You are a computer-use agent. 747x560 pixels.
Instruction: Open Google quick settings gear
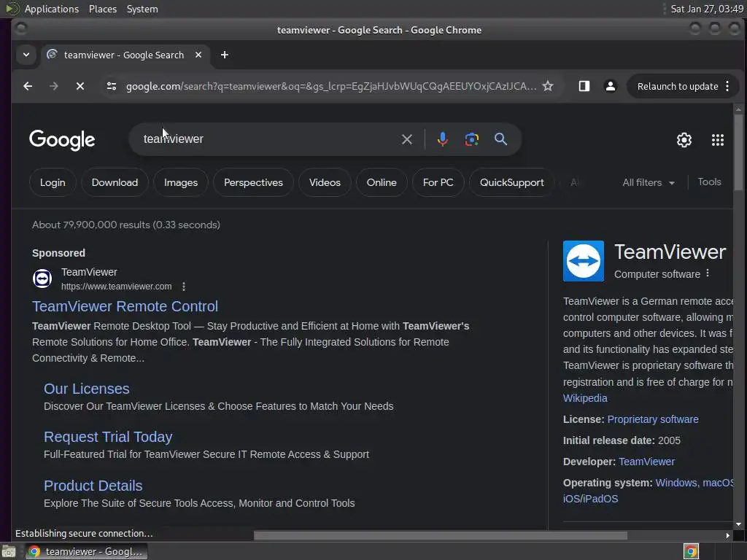click(x=684, y=139)
